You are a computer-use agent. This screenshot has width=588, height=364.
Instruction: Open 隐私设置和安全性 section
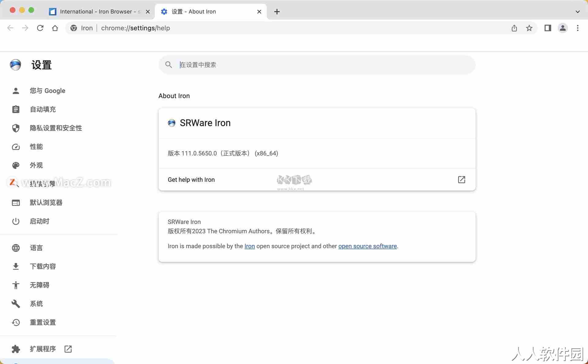(x=56, y=128)
